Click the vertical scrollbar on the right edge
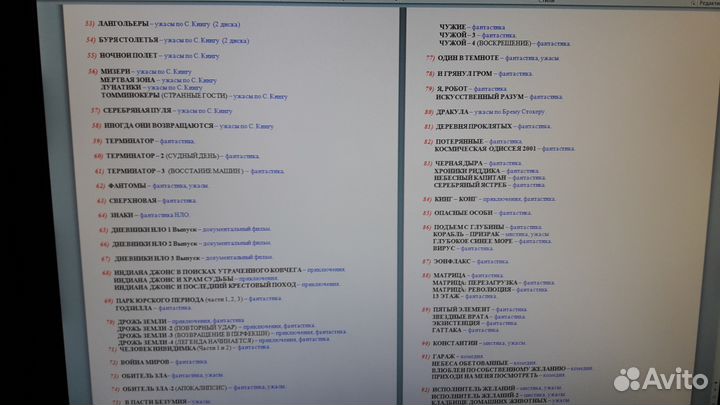 716,200
